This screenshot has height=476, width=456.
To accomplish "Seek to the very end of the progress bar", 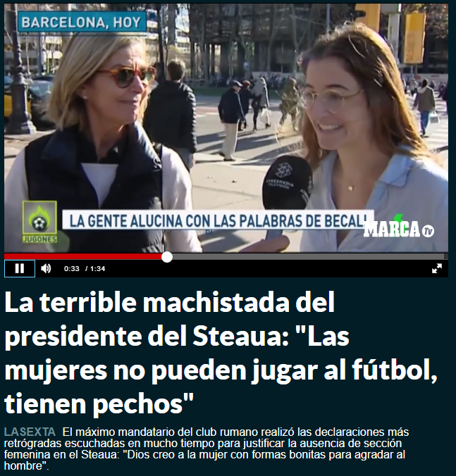I will pyautogui.click(x=446, y=257).
